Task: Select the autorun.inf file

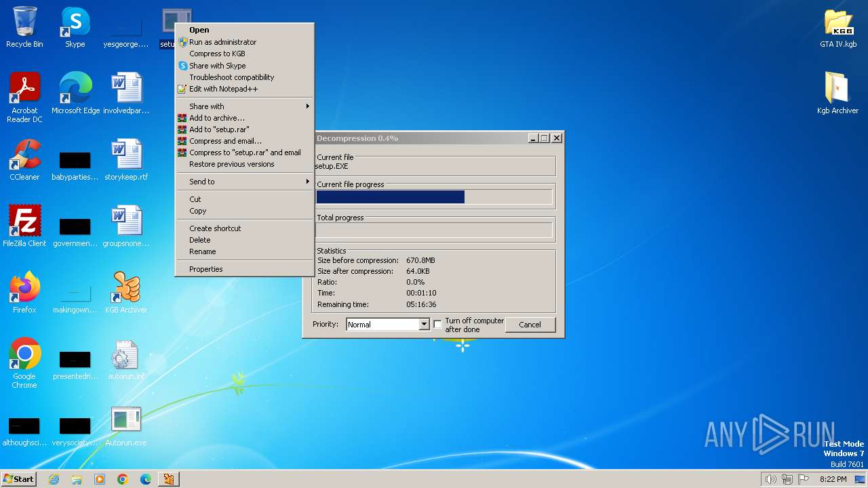Action: pos(126,359)
